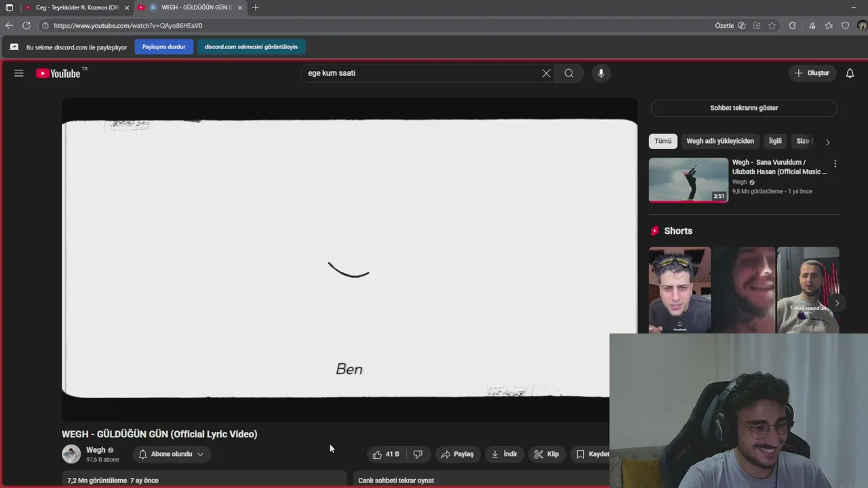Create a clip with Klip

(x=547, y=454)
